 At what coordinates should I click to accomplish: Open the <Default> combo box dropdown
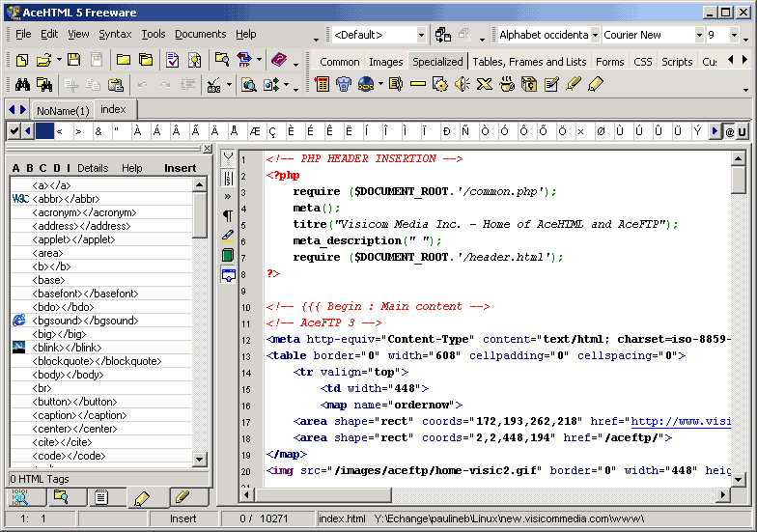[x=421, y=35]
